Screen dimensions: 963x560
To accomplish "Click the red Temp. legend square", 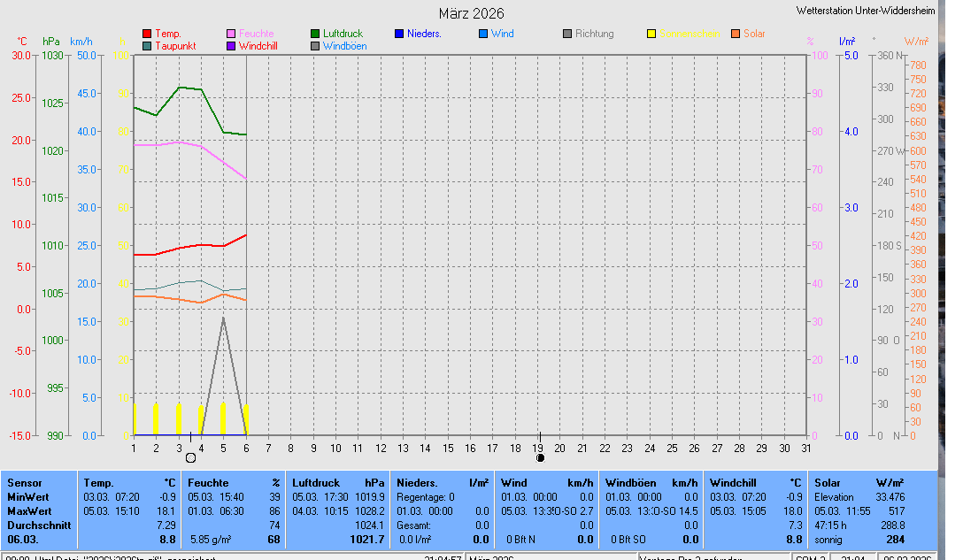I will pos(147,34).
